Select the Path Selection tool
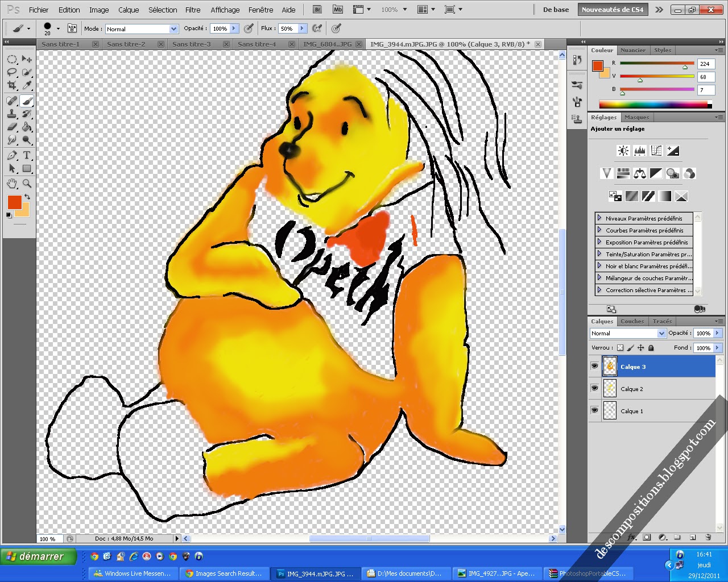The image size is (728, 582). [x=12, y=168]
